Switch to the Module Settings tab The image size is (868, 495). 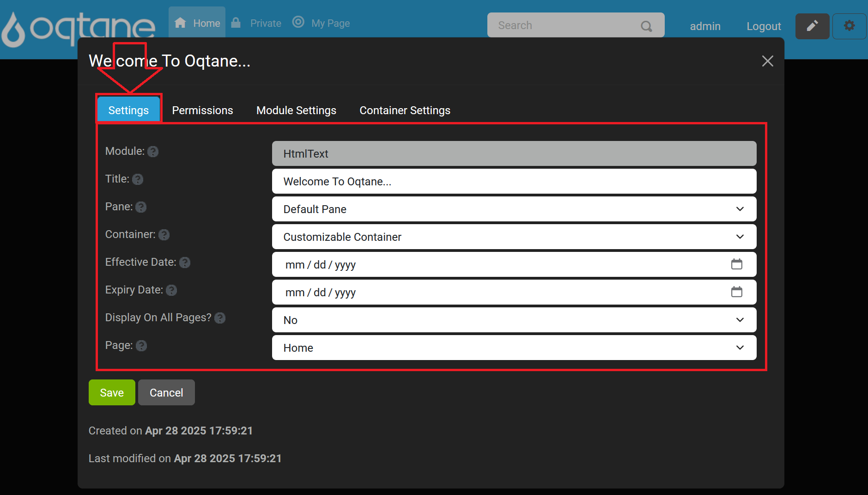click(296, 110)
